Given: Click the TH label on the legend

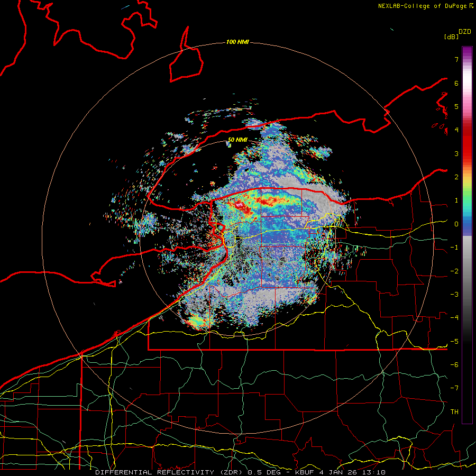Looking at the screenshot, I should point(454,412).
